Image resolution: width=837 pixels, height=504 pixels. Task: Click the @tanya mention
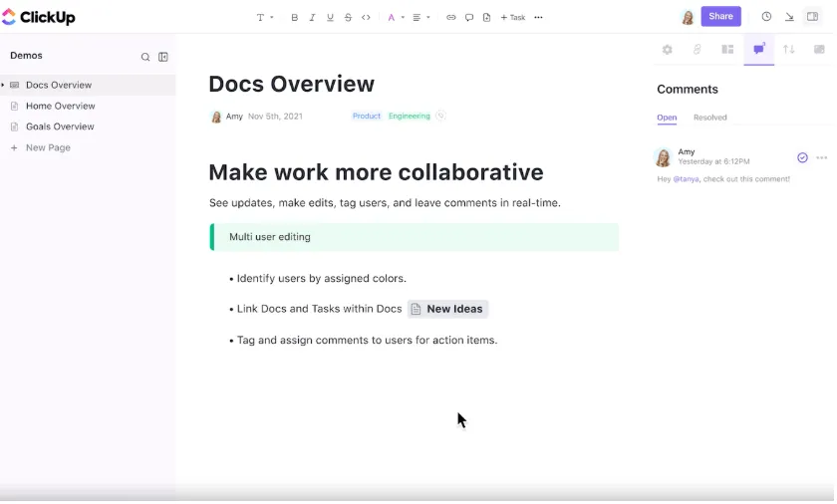(x=686, y=179)
